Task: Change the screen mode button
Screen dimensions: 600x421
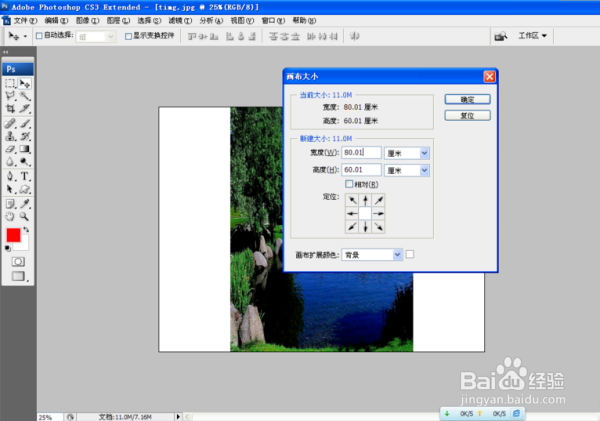Action: coord(18,276)
